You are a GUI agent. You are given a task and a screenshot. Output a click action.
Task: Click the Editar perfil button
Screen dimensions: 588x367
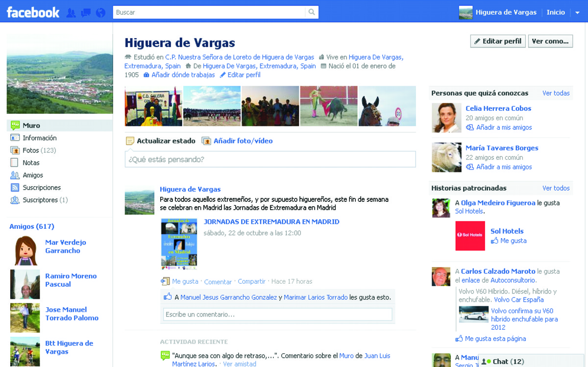click(498, 41)
